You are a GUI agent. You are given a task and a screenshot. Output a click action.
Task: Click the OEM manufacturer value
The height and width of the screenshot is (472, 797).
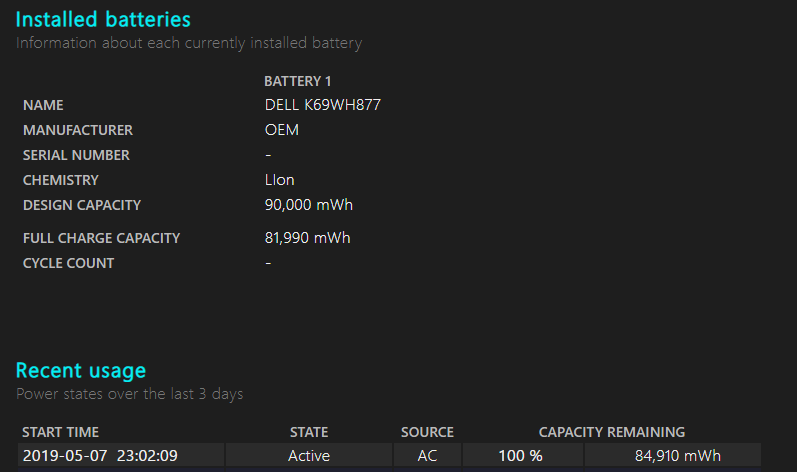[282, 130]
